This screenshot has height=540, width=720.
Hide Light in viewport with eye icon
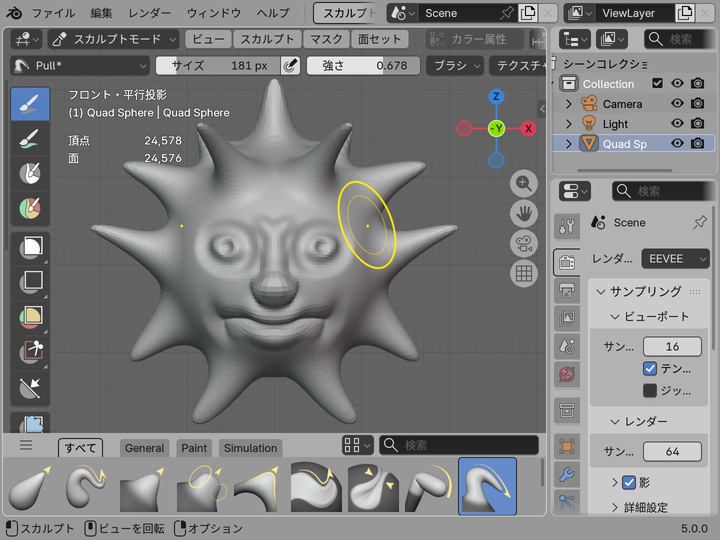coord(677,124)
